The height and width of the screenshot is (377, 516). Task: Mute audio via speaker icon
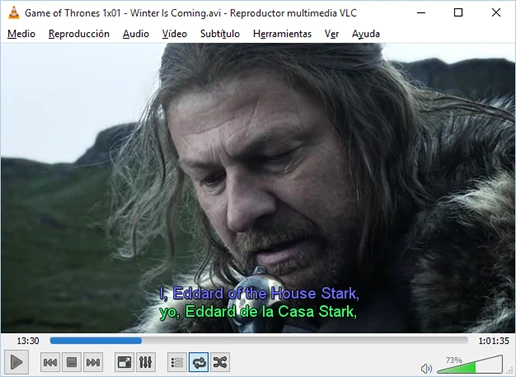point(426,368)
